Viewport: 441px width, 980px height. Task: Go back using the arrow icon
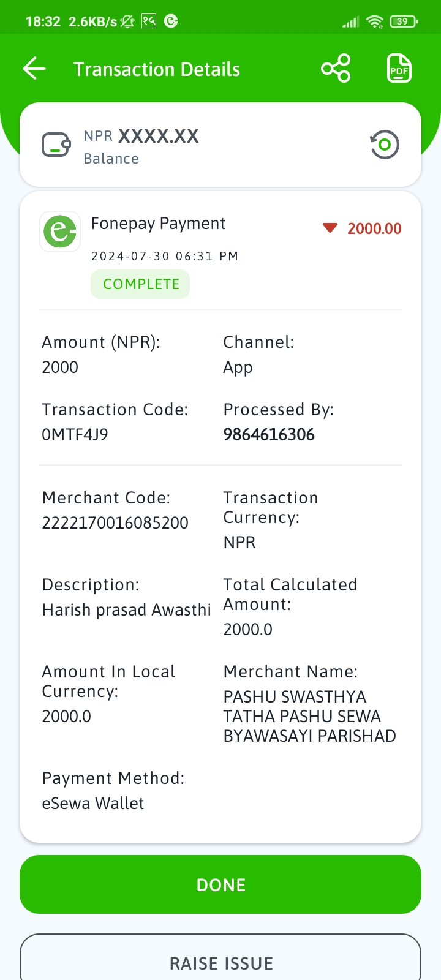34,69
